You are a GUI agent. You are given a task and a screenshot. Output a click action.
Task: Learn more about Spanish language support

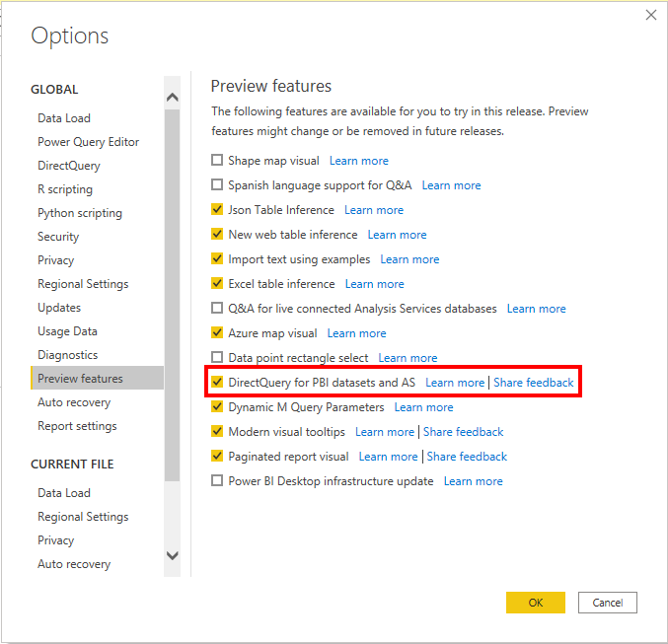[x=451, y=185]
